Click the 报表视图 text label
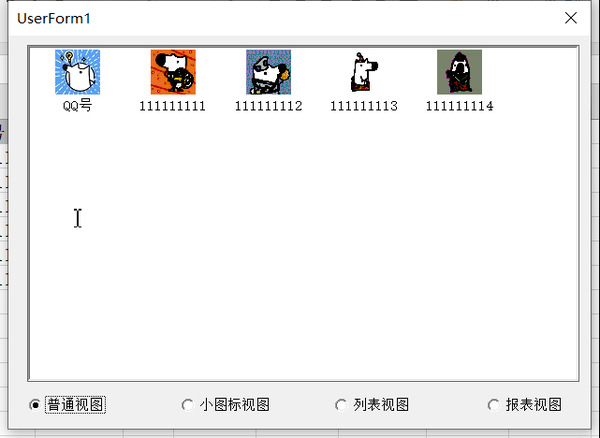This screenshot has height=438, width=600. click(534, 405)
